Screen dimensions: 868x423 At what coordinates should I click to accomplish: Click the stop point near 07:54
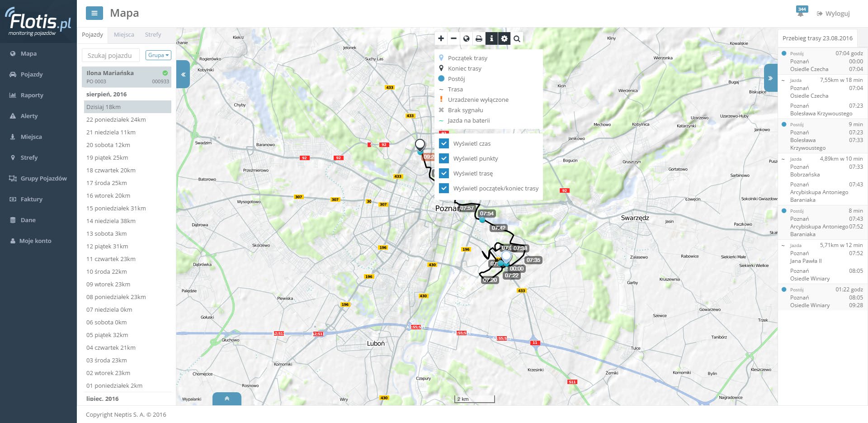482,220
